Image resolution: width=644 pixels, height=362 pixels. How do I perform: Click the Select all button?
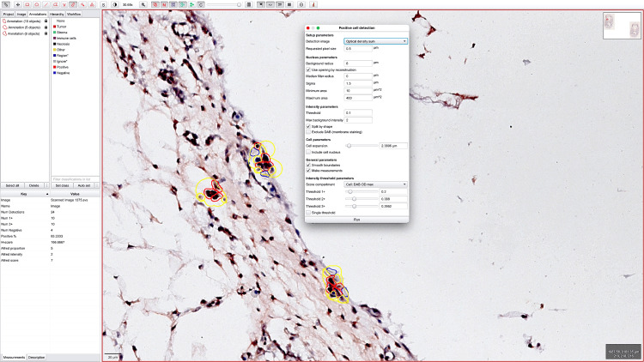point(12,185)
